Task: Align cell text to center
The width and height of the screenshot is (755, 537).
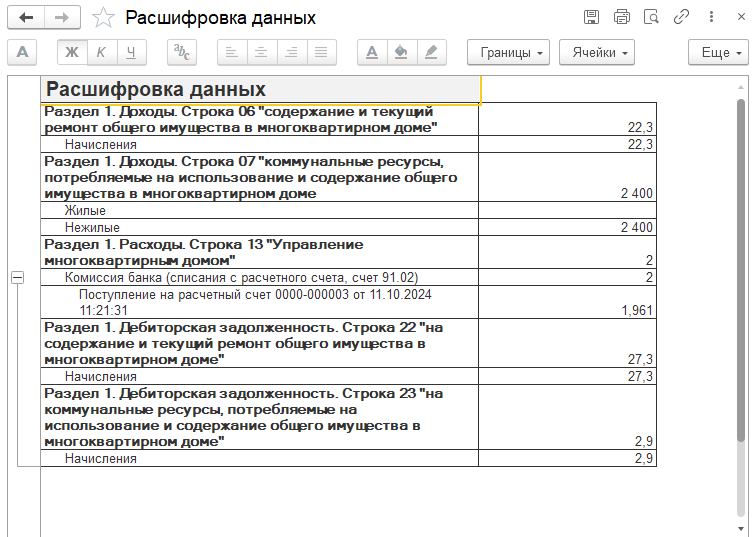Action: 260,53
